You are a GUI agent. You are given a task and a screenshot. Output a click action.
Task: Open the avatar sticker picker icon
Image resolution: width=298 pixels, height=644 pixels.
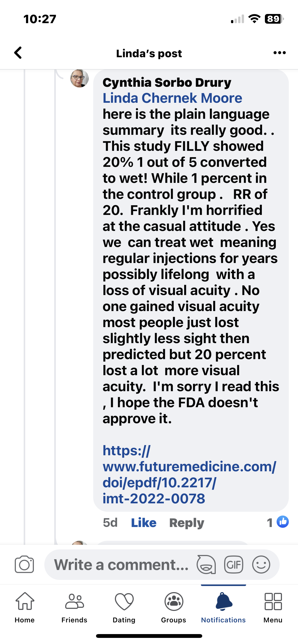pyautogui.click(x=206, y=564)
